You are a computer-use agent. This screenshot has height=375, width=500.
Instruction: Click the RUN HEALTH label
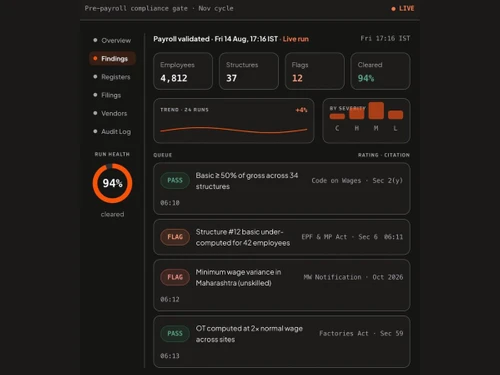pos(112,154)
